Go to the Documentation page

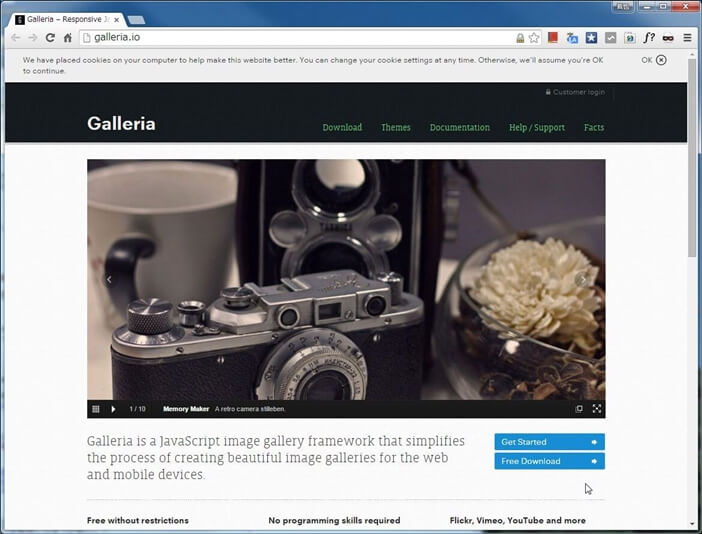coord(459,128)
